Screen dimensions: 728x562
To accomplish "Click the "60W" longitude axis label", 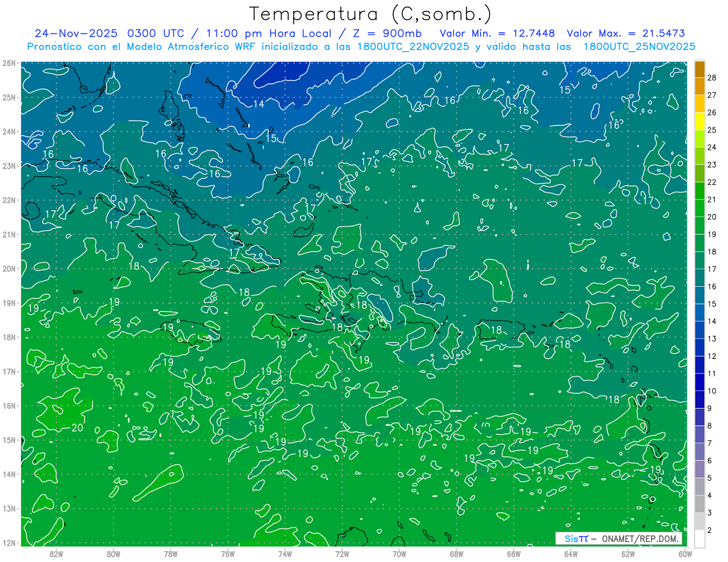I will coord(685,554).
